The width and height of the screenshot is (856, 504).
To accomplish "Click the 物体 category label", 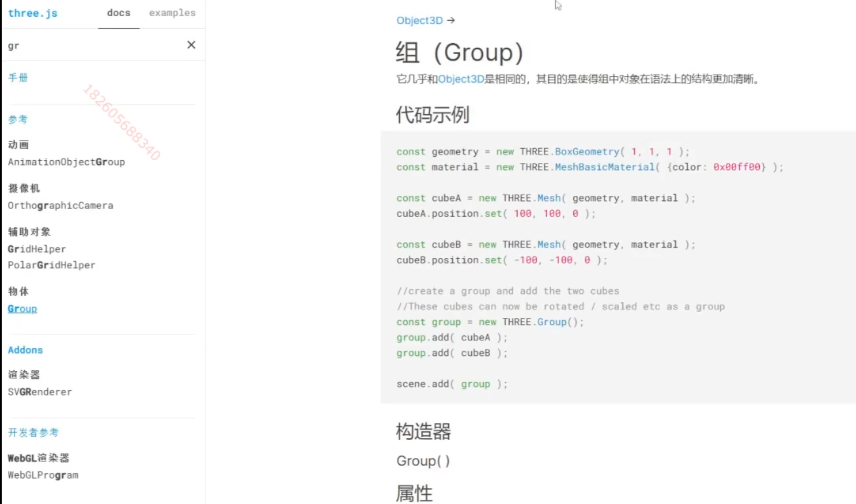I will [18, 291].
